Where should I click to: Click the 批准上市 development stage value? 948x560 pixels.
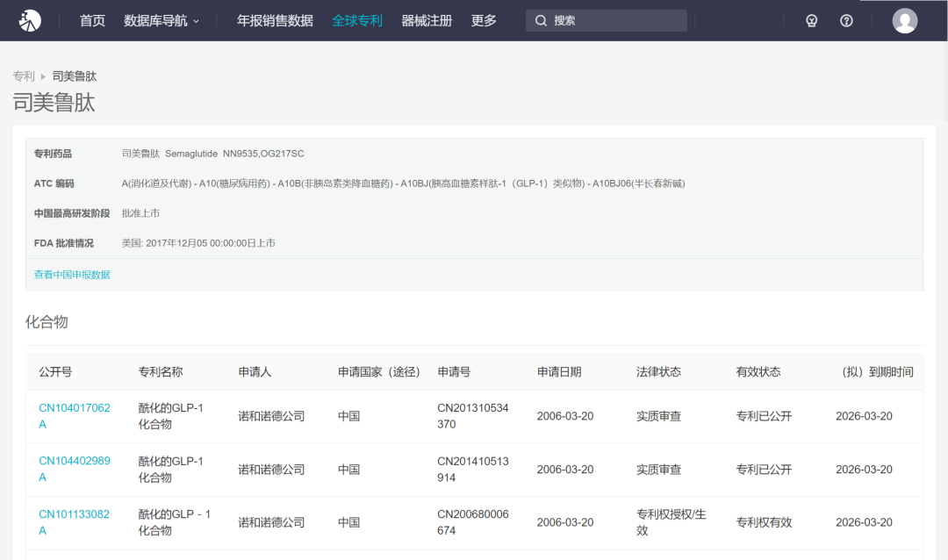coord(140,213)
